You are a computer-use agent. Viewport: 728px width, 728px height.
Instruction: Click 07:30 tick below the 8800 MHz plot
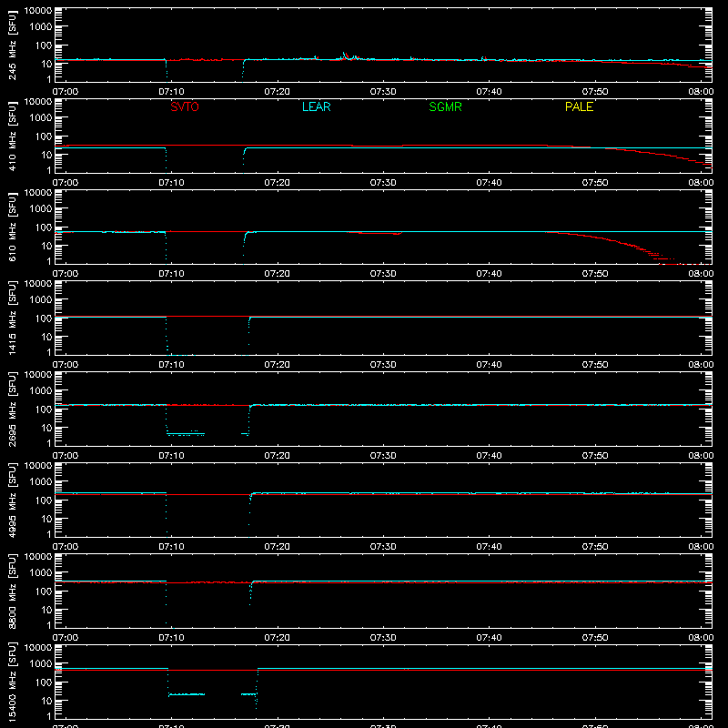tap(383, 638)
